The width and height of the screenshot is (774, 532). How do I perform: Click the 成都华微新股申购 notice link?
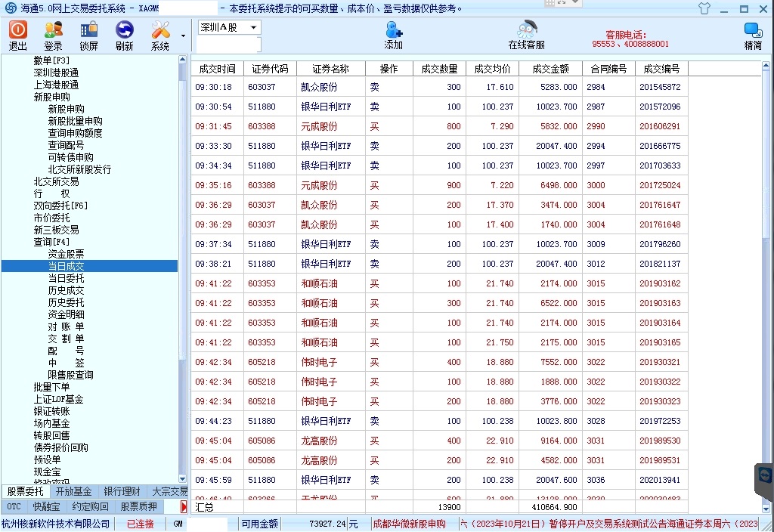click(409, 524)
